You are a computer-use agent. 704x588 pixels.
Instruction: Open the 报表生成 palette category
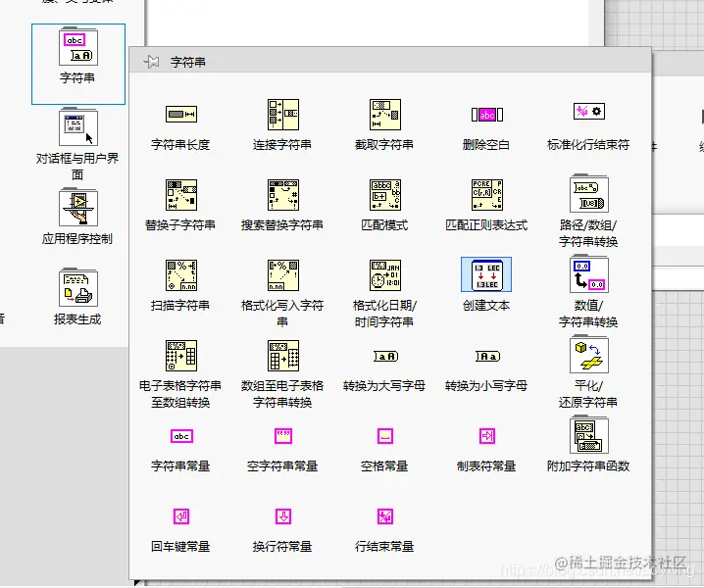pyautogui.click(x=77, y=297)
